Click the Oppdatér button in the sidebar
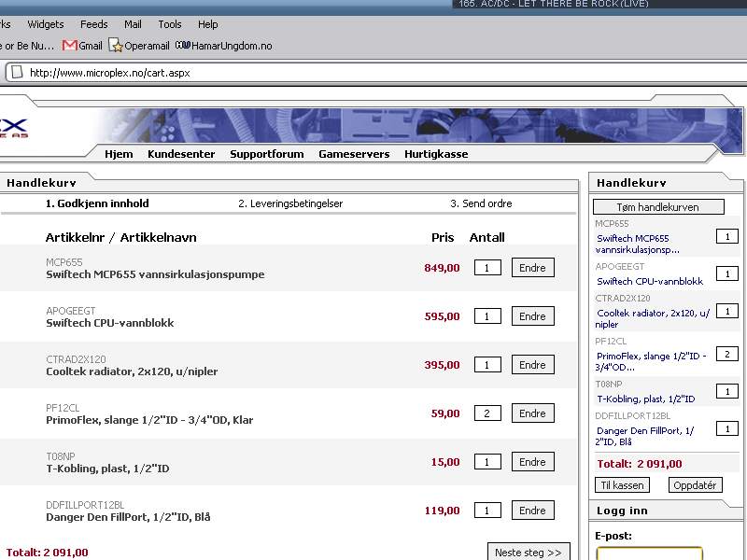This screenshot has height=560, width=747. point(695,485)
